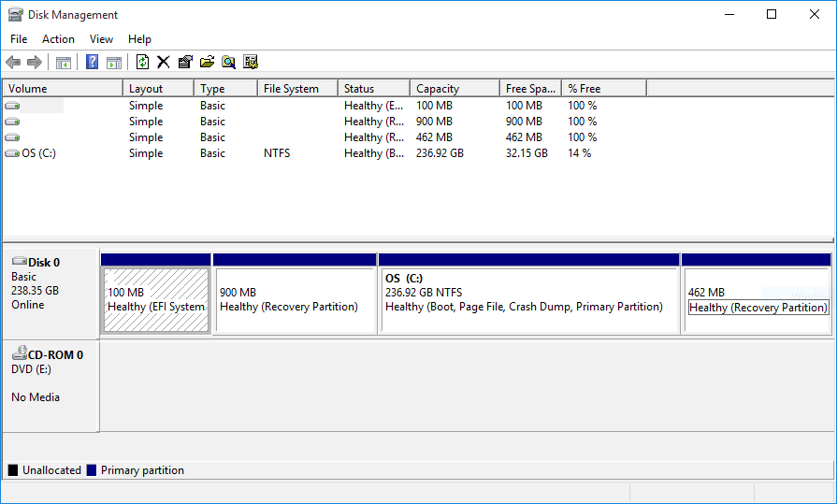The height and width of the screenshot is (504, 837).
Task: Open the Action menu
Action: (x=58, y=39)
